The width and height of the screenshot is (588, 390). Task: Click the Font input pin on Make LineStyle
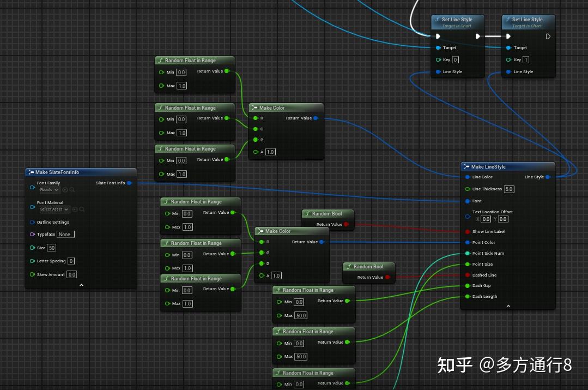(x=468, y=201)
